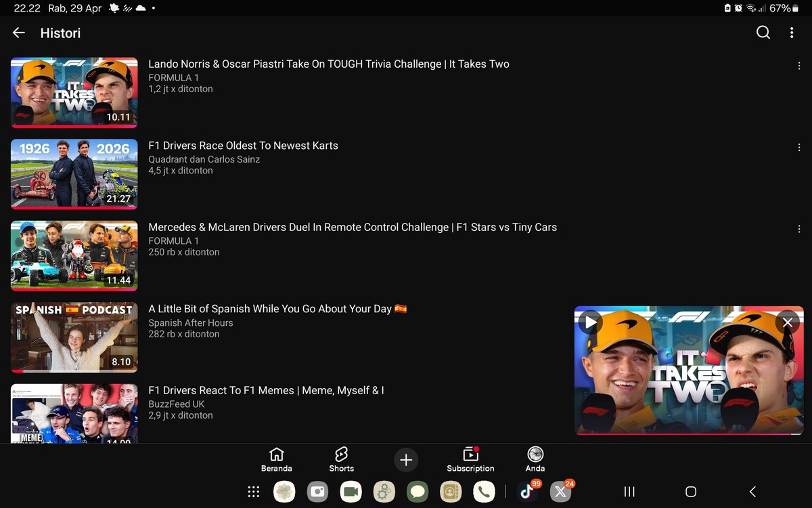Open search in watch history
The width and height of the screenshot is (812, 508).
click(x=763, y=33)
